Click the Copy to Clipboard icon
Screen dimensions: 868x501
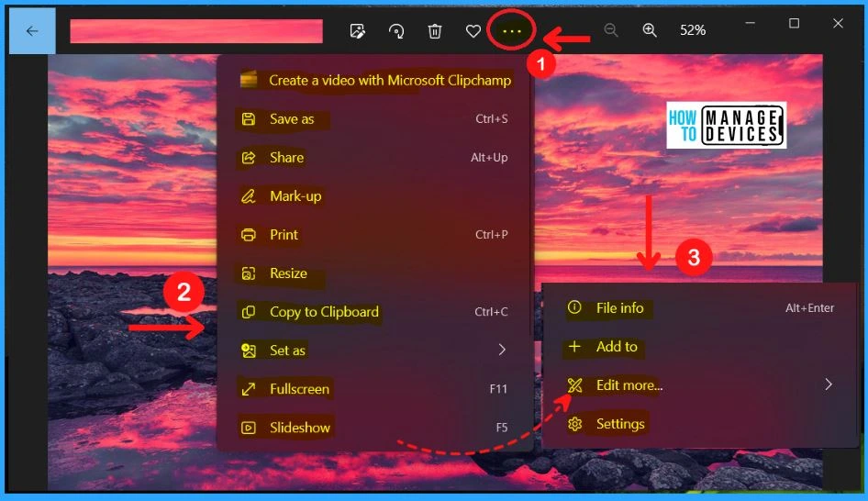[249, 312]
